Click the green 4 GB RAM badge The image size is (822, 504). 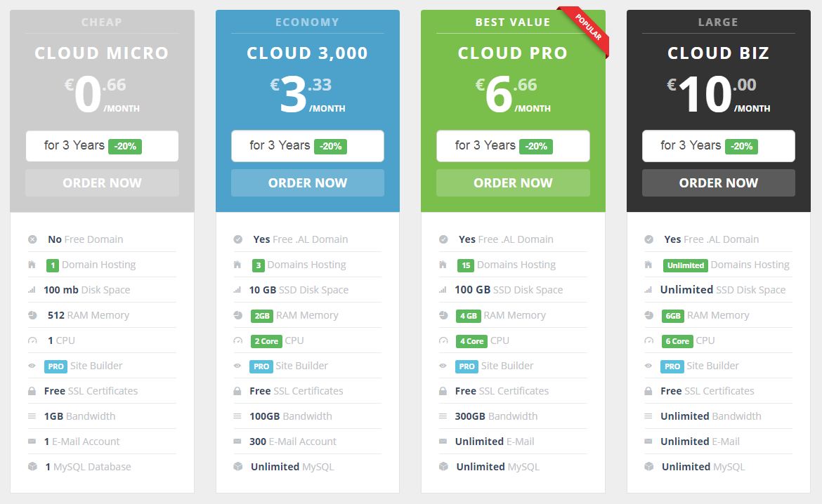pyautogui.click(x=468, y=316)
